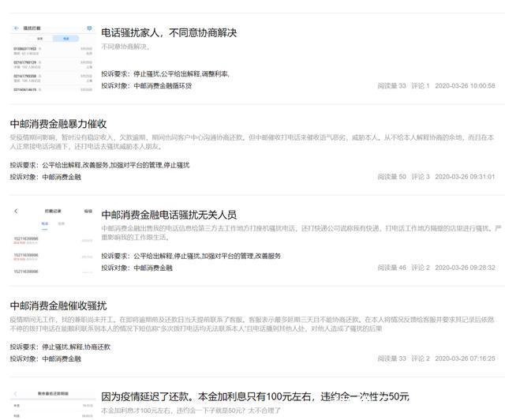The image size is (505, 420).
Task: Click the 阅读量 33 count dated 2020-03-26 10:00:58
Action: click(391, 86)
